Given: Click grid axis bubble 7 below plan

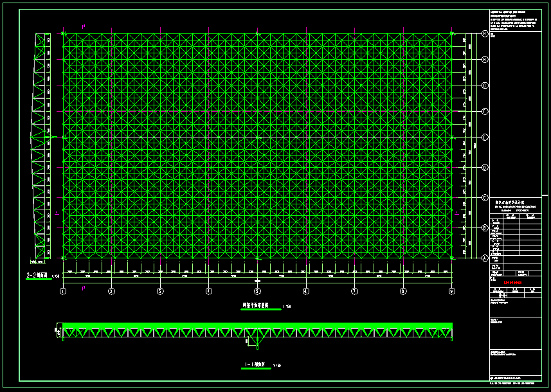Looking at the screenshot, I should coord(354,291).
